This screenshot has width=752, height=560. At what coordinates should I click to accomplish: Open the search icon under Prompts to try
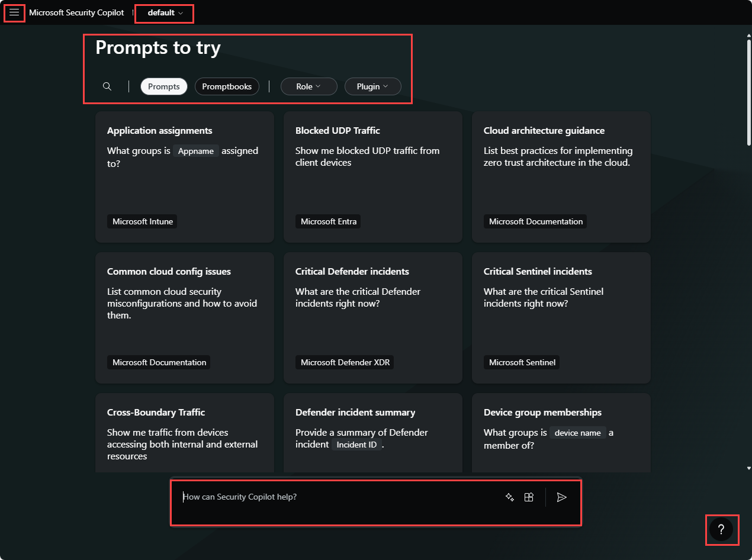click(107, 86)
